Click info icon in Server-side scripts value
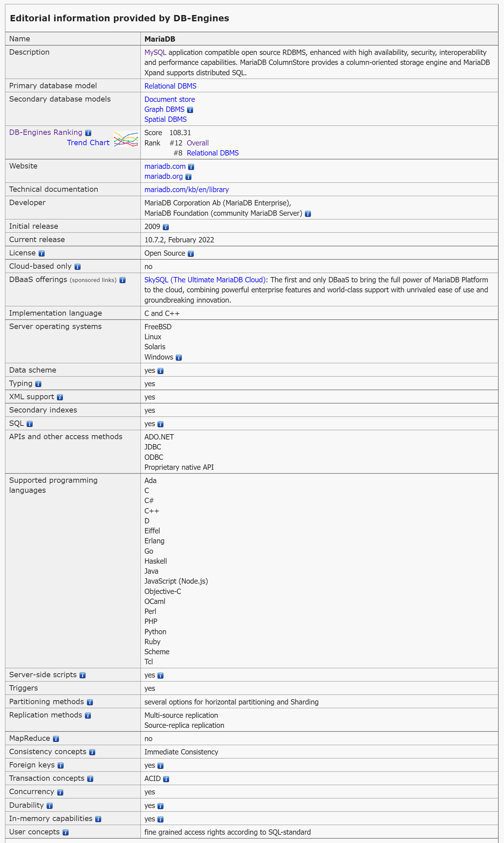The width and height of the screenshot is (504, 843). tap(161, 676)
